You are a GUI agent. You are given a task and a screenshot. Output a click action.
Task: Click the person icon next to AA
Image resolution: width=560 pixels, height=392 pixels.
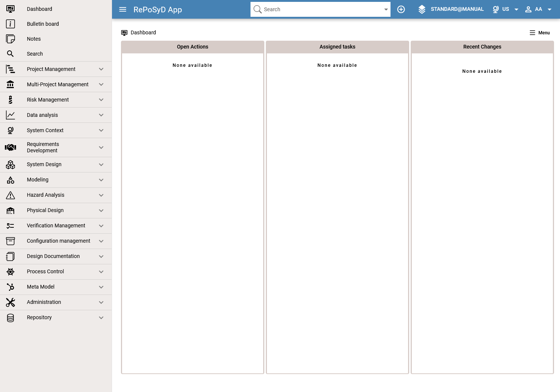tap(528, 9)
